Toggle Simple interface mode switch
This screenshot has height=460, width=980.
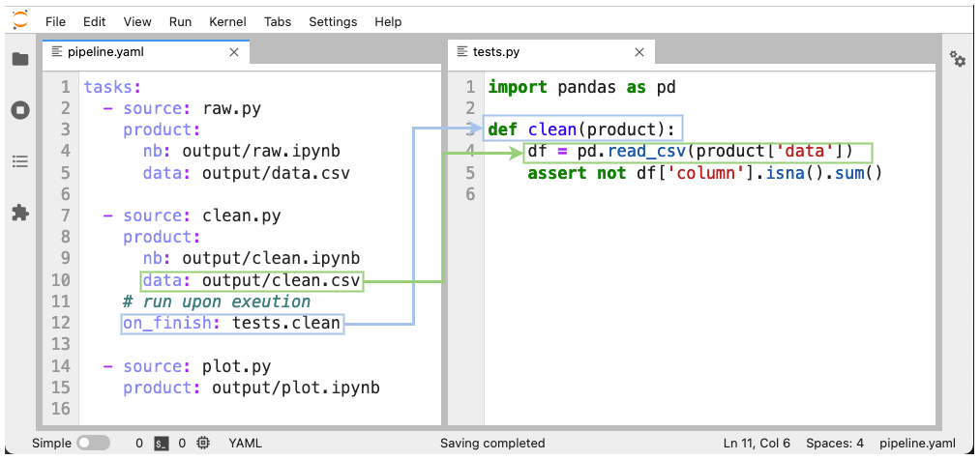[93, 444]
